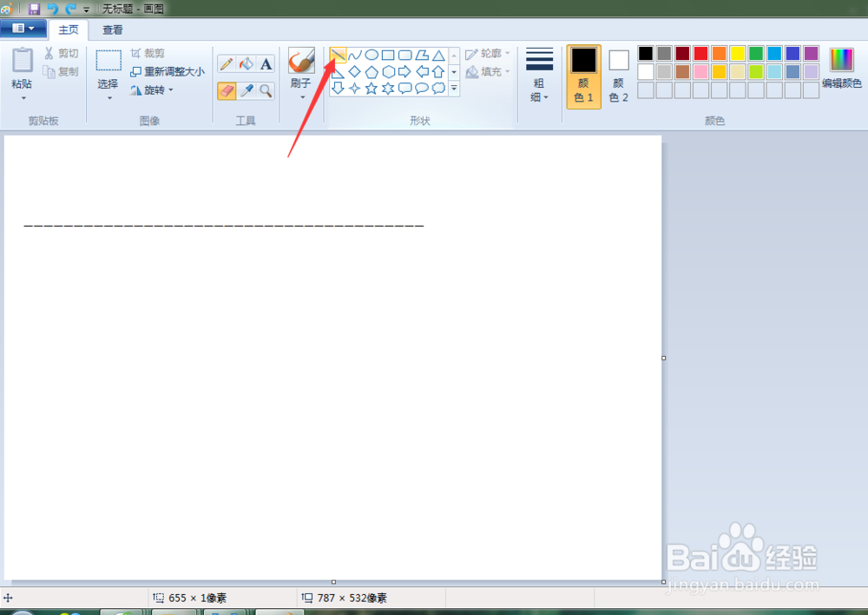868x615 pixels.
Task: Pick the orange color swatch
Action: tap(719, 53)
